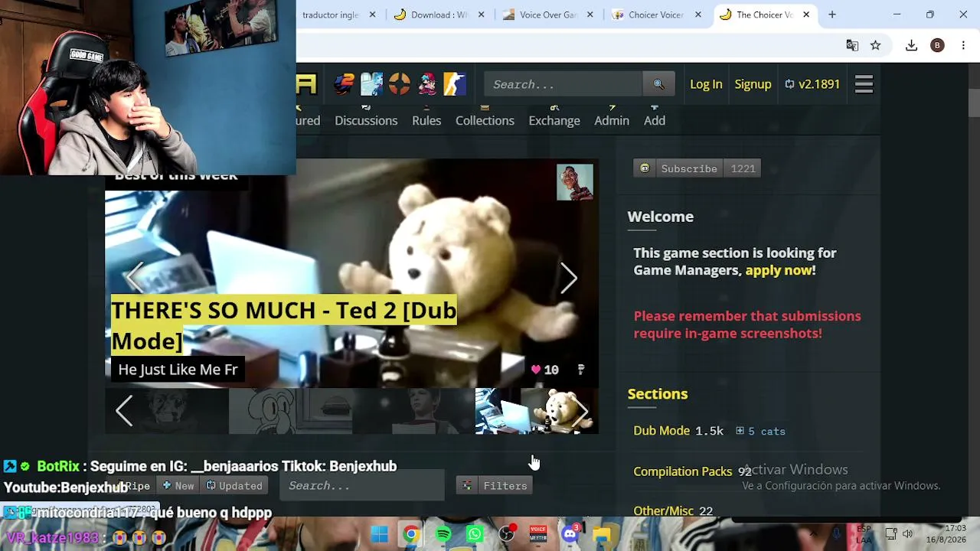
Task: Open the Team Fortress 2 game icon
Action: point(399,84)
